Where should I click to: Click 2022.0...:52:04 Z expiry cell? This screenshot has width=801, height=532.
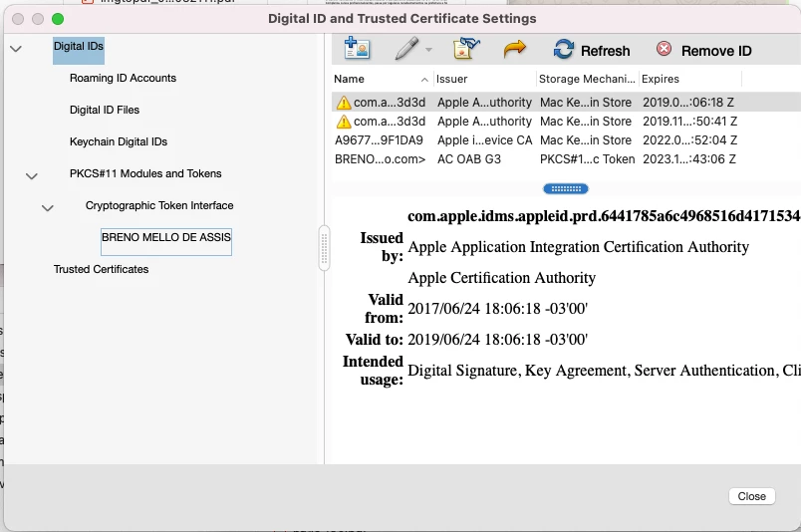689,140
